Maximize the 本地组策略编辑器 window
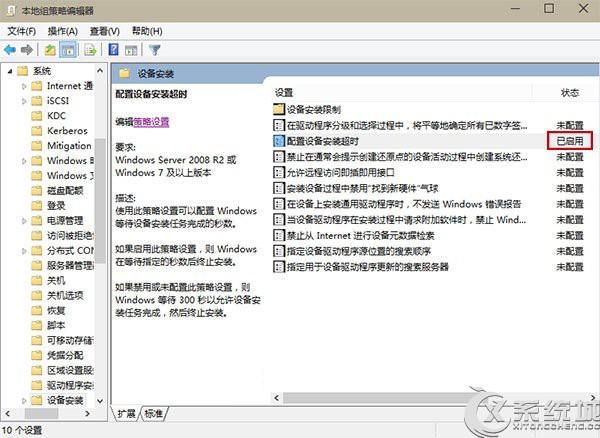This screenshot has width=600, height=438. tap(549, 8)
